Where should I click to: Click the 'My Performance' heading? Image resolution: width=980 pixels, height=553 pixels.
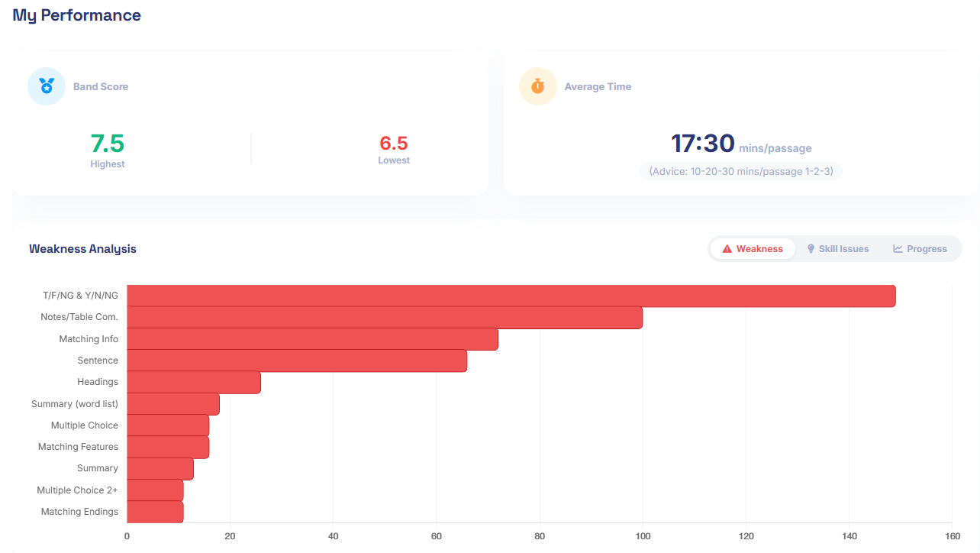pos(77,15)
